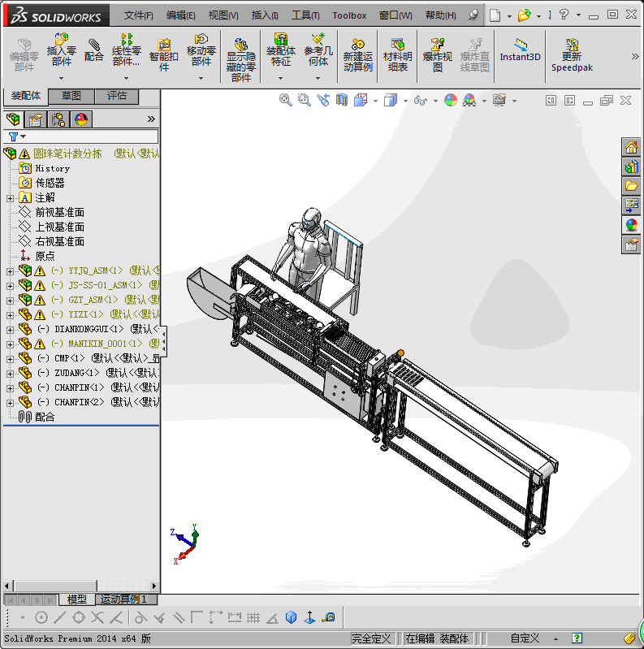Open PropertyManager tab icon

(36, 119)
